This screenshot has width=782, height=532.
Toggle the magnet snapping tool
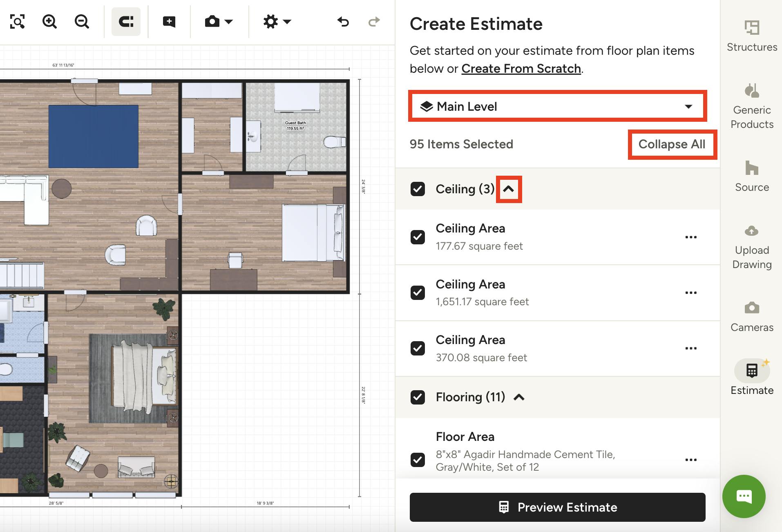coord(126,22)
